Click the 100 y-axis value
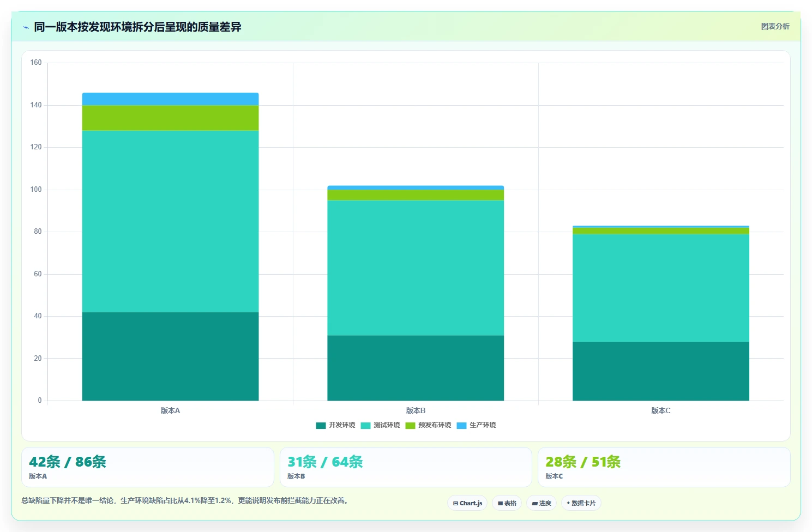This screenshot has height=532, width=812. [36, 190]
